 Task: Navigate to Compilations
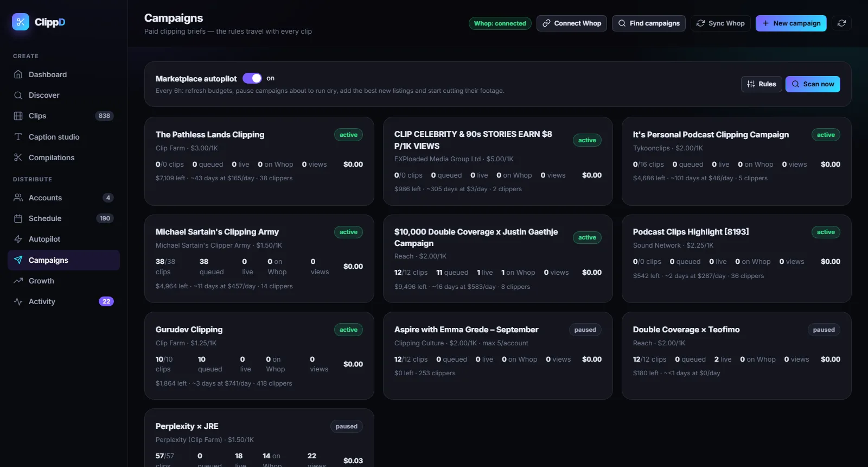(63, 157)
